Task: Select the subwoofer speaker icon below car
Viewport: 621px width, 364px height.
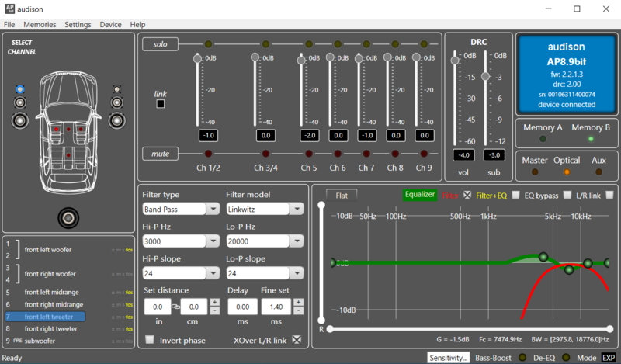Action: click(x=68, y=218)
